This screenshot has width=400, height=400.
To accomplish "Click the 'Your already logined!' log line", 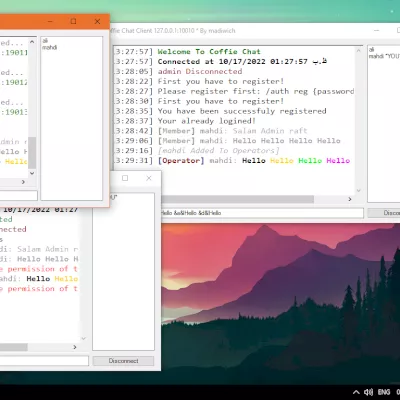I will click(207, 121).
